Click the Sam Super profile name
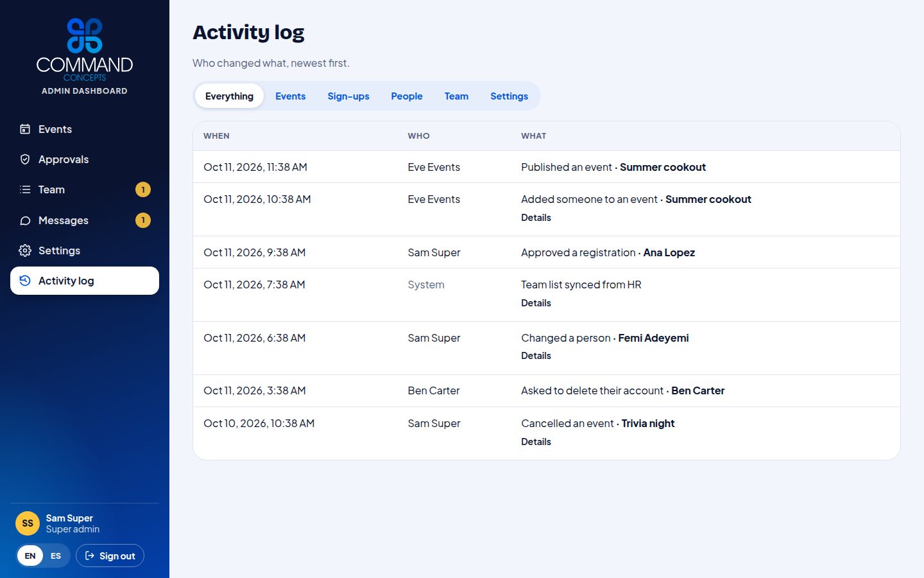The image size is (924, 578). (69, 518)
